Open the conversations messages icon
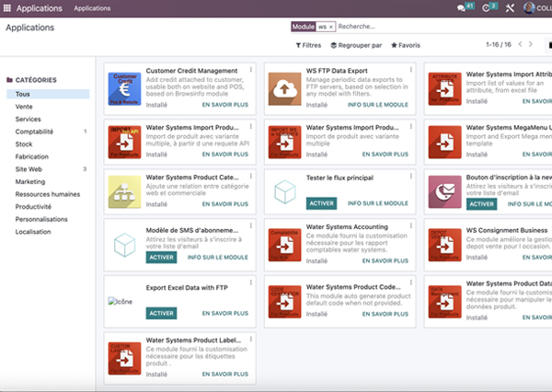Screen dimensions: 552x392 point(461,8)
